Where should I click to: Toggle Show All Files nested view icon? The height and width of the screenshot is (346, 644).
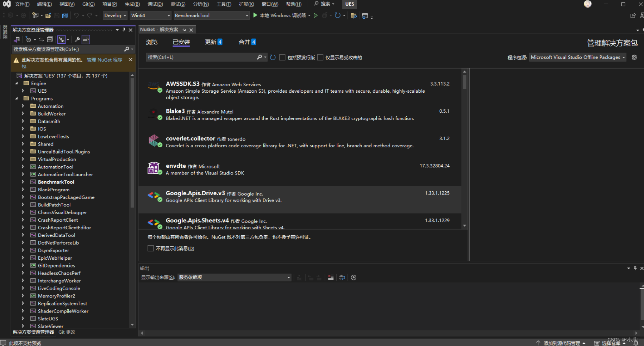pos(61,39)
